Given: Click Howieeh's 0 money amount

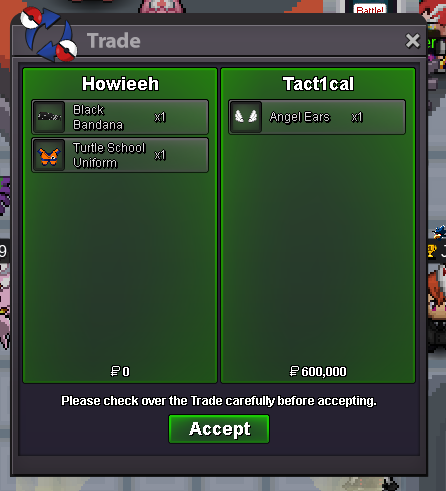Looking at the screenshot, I should pyautogui.click(x=120, y=371).
